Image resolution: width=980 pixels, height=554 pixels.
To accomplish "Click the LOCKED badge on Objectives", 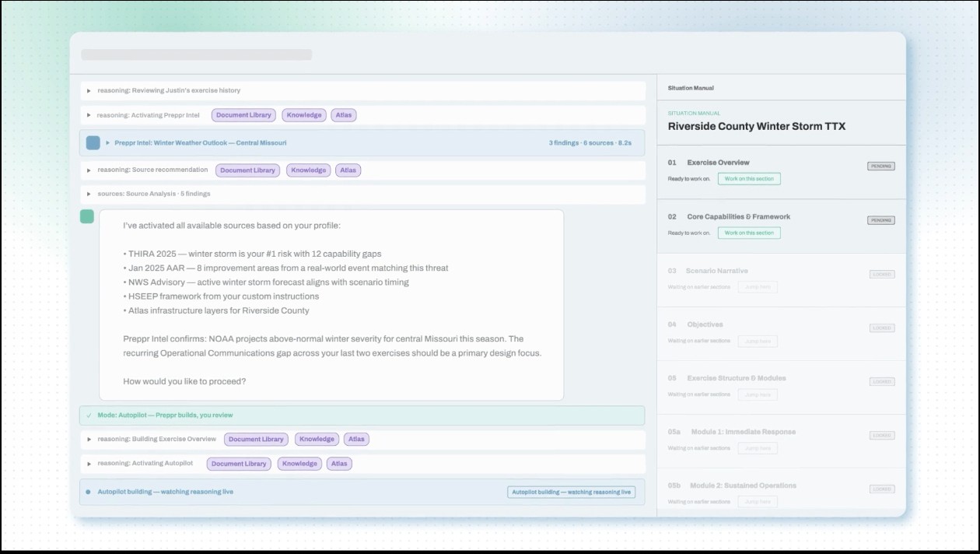I will click(882, 328).
